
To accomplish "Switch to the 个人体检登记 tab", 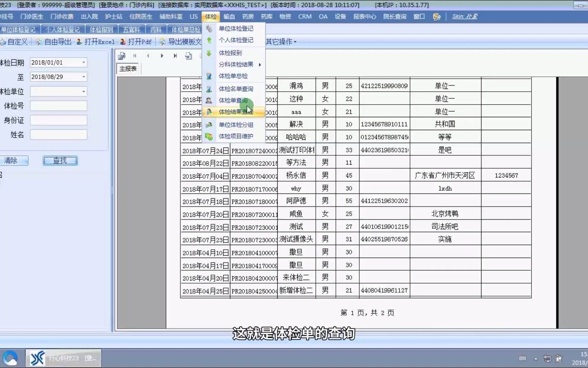I will click(63, 30).
